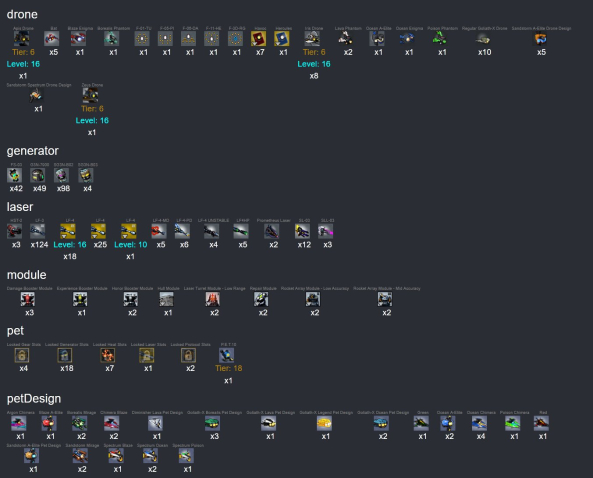Click the LF-4 laser icon with x25 count

pyautogui.click(x=98, y=231)
